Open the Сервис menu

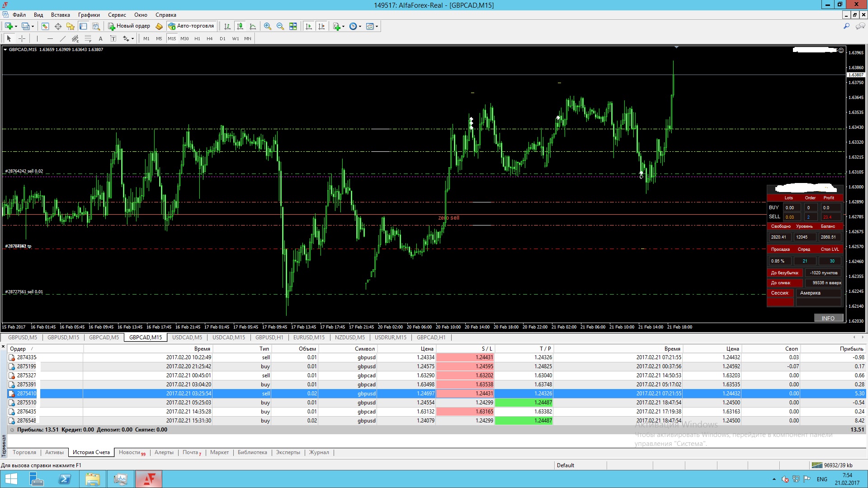pos(117,15)
